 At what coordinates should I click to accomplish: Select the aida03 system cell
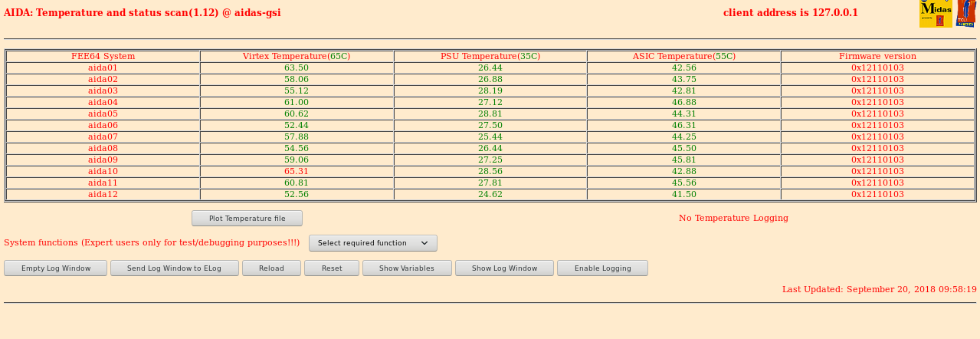(103, 91)
